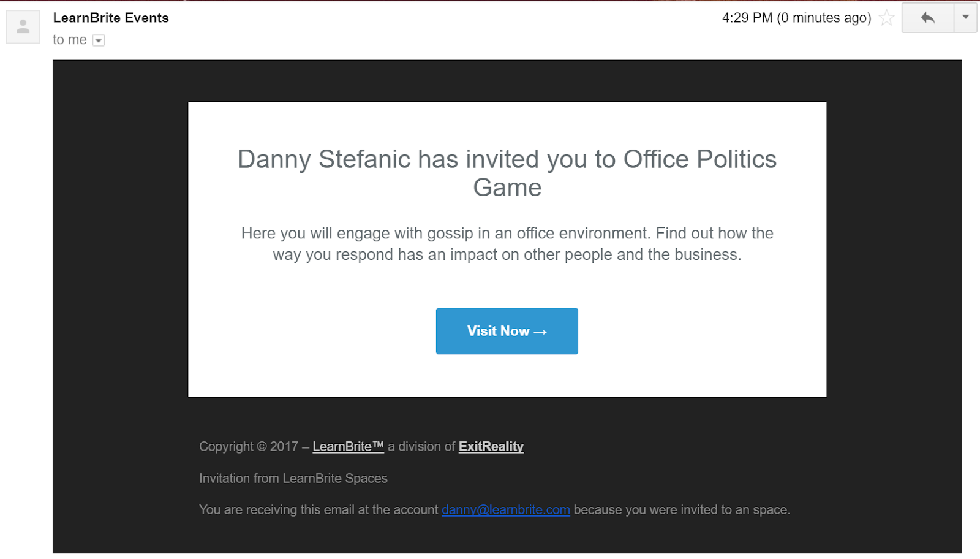Click "Invitation from LearnBrite Spaces" text
Screen dimensions: 980x559
[293, 479]
